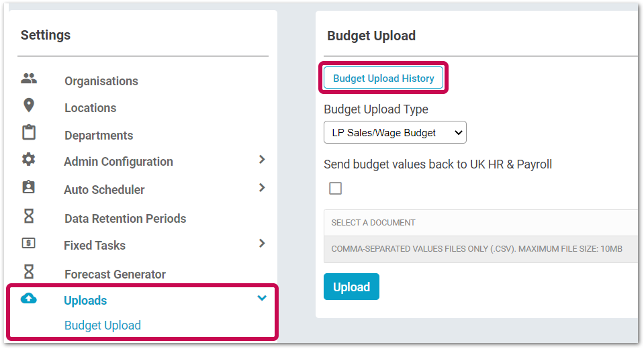Select the Budget Upload submenu item
Screen dimensions: 644x349
click(103, 326)
